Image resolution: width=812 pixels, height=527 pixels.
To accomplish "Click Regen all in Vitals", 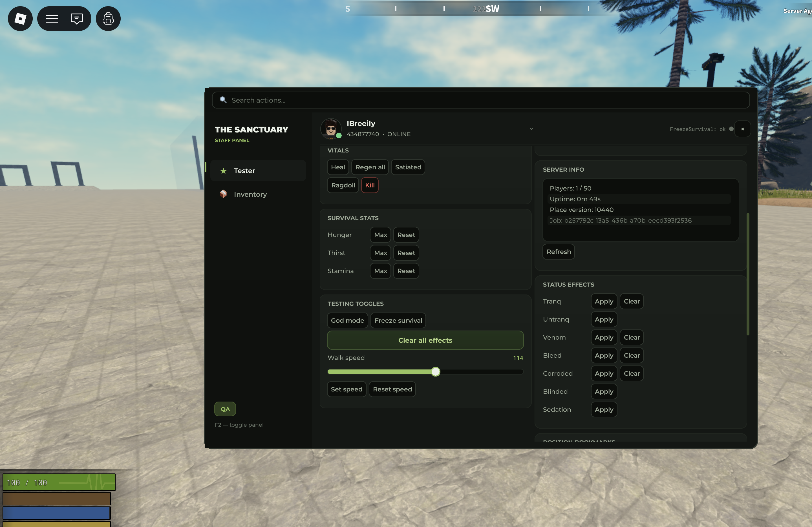I will (370, 167).
